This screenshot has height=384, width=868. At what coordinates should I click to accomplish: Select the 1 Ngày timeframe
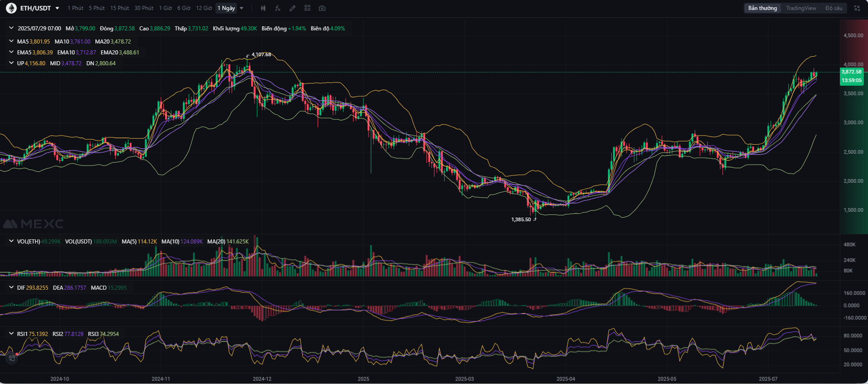(226, 8)
